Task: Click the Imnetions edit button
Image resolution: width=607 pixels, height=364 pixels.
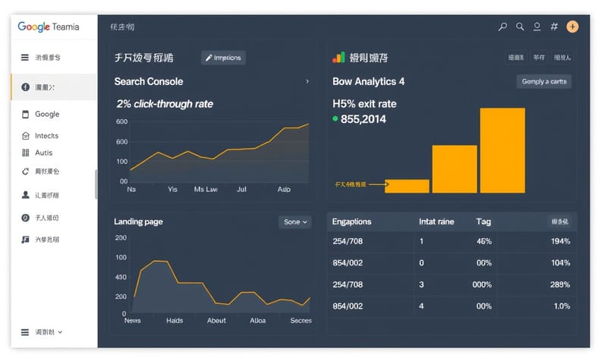Action: [x=223, y=58]
